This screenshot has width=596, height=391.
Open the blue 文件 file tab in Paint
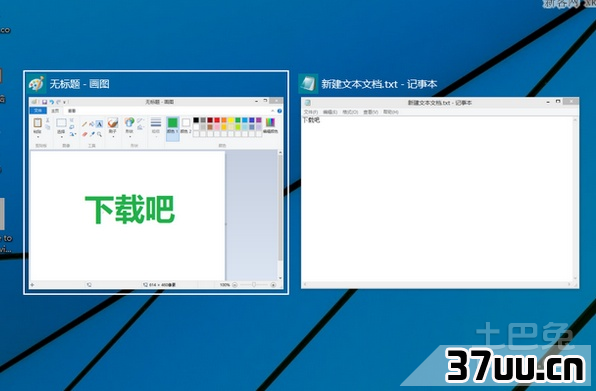pos(38,111)
